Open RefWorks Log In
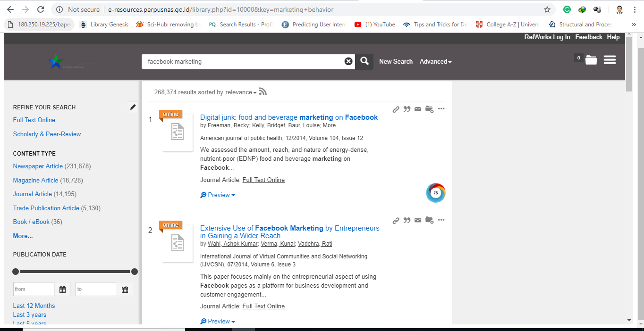Viewport: 644px width, 331px height. (x=547, y=37)
